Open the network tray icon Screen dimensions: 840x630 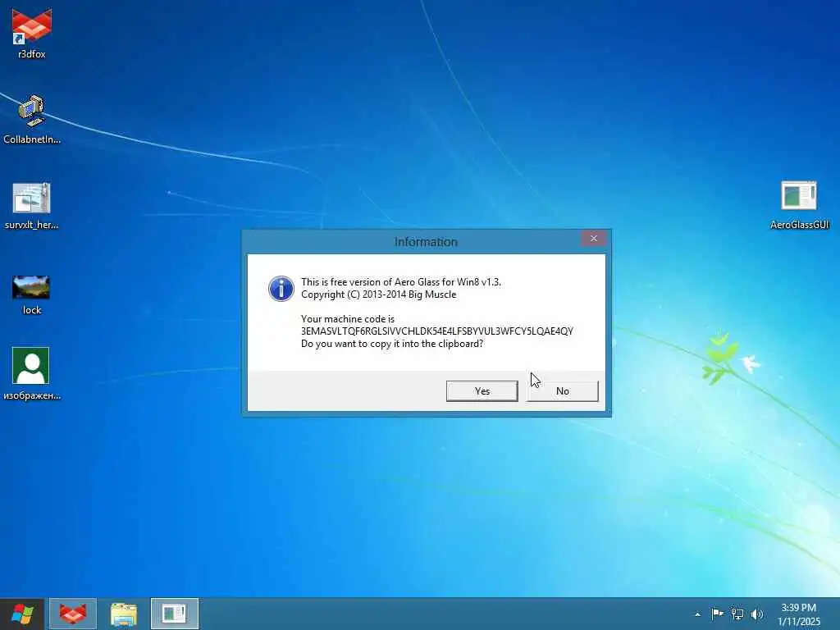pyautogui.click(x=737, y=614)
